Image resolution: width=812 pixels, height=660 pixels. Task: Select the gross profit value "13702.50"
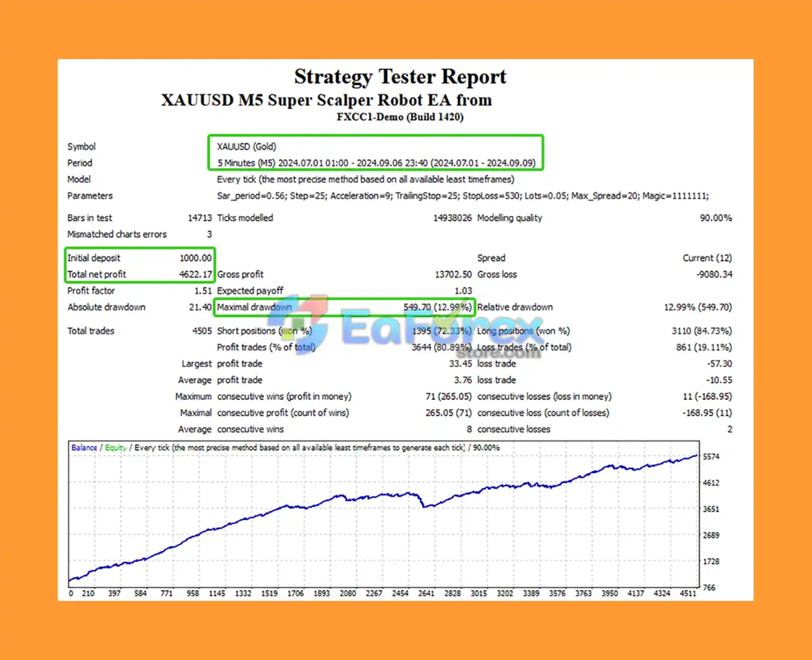pyautogui.click(x=454, y=275)
